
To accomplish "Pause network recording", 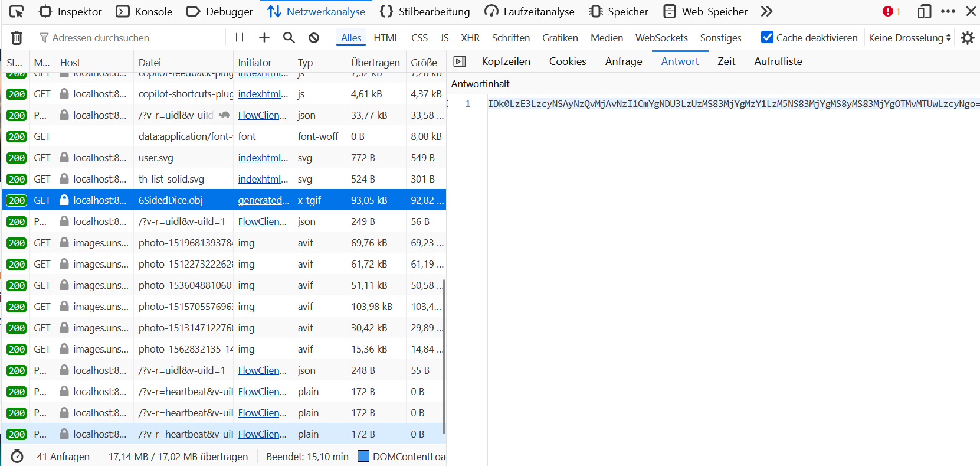I will [240, 38].
